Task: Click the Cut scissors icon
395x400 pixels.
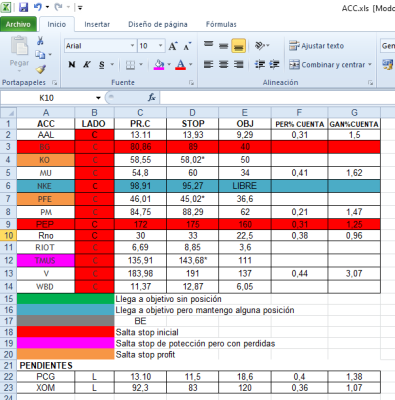Action: coord(40,41)
